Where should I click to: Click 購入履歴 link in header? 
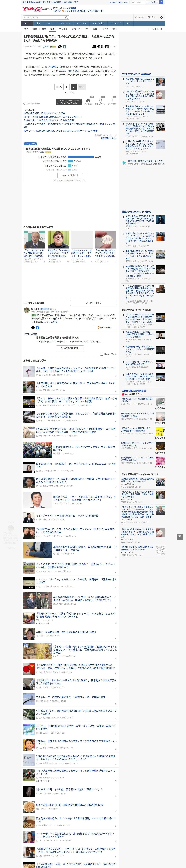[x=152, y=17]
